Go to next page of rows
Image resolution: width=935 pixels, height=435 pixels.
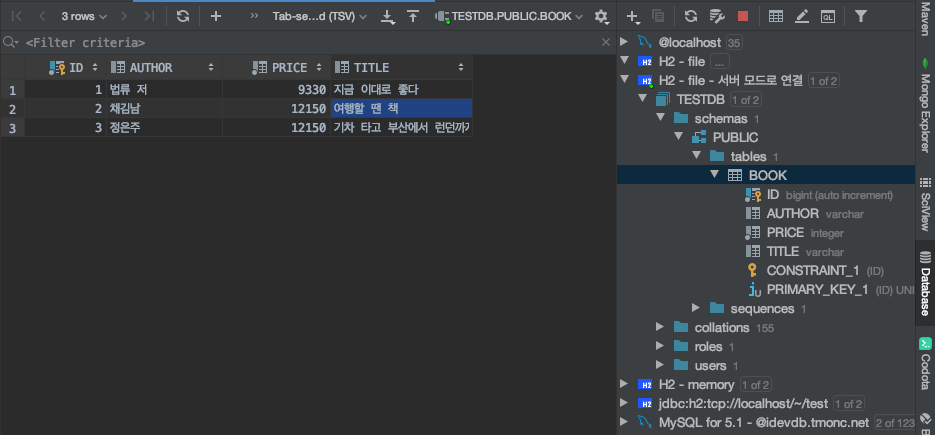click(123, 16)
